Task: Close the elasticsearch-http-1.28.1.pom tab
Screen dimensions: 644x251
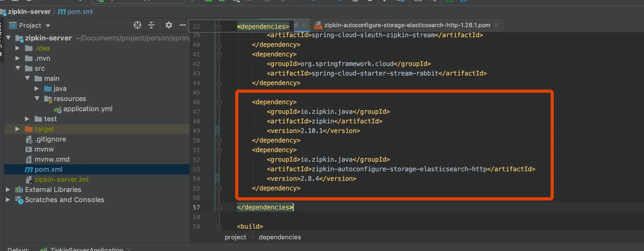Action: (496, 25)
